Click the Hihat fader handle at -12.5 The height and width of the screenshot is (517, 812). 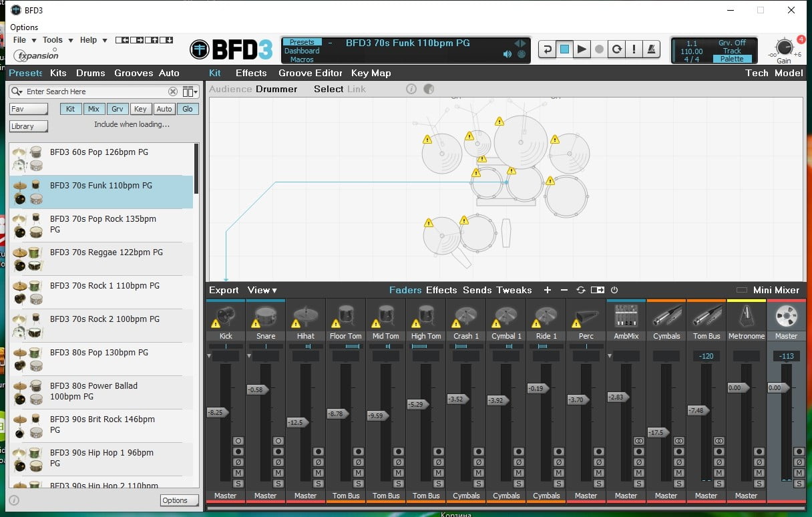298,422
